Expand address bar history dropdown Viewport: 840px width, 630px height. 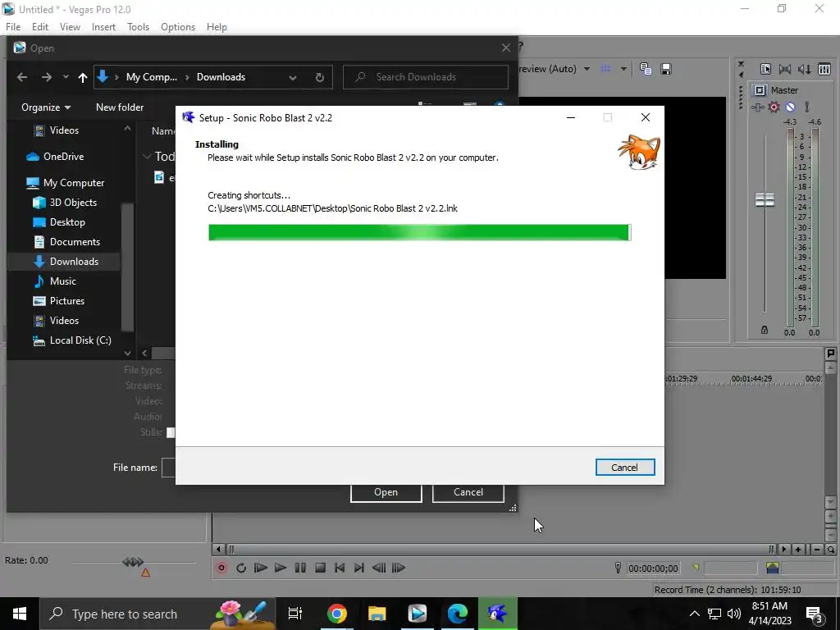pos(293,77)
